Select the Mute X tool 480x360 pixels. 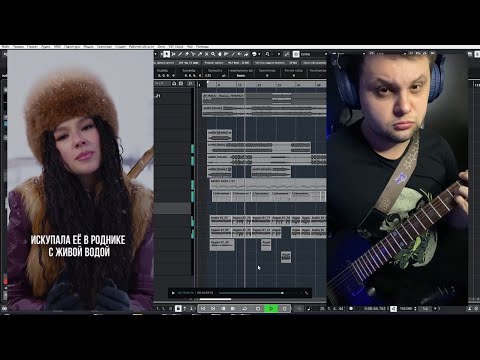pos(206,54)
